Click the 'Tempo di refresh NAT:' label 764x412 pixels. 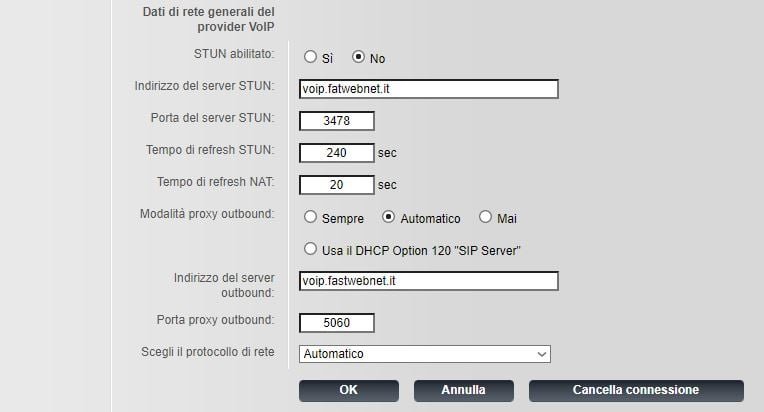point(216,182)
